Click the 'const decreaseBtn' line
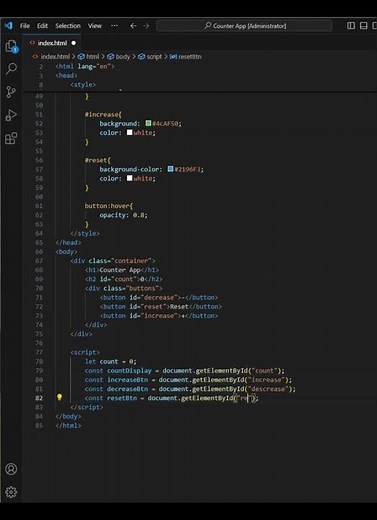 tap(190, 389)
